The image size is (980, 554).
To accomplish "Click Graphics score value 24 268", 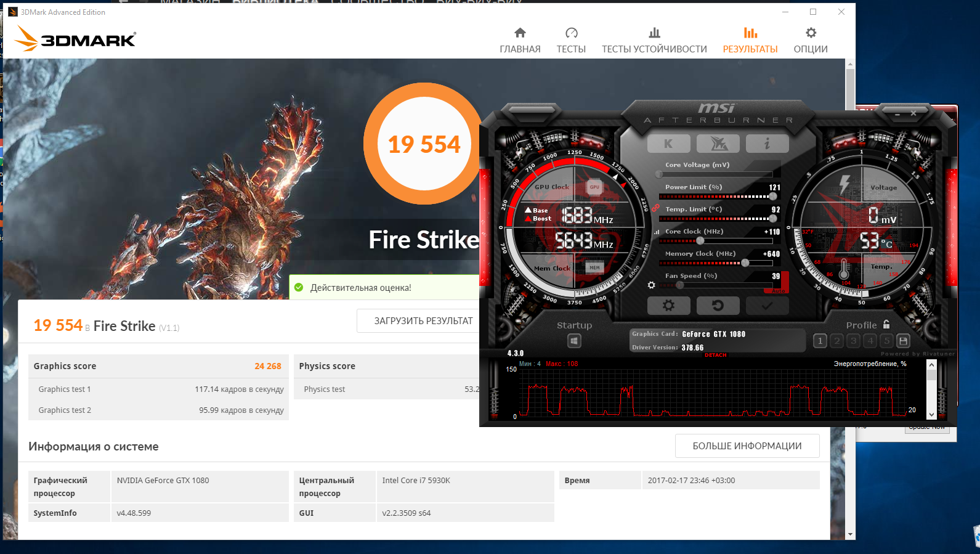I will coord(268,366).
